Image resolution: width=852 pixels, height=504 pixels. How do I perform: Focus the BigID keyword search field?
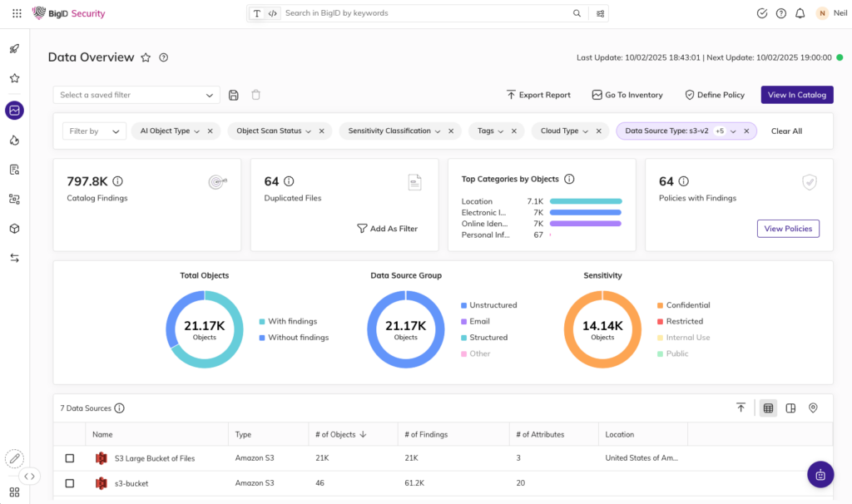427,13
